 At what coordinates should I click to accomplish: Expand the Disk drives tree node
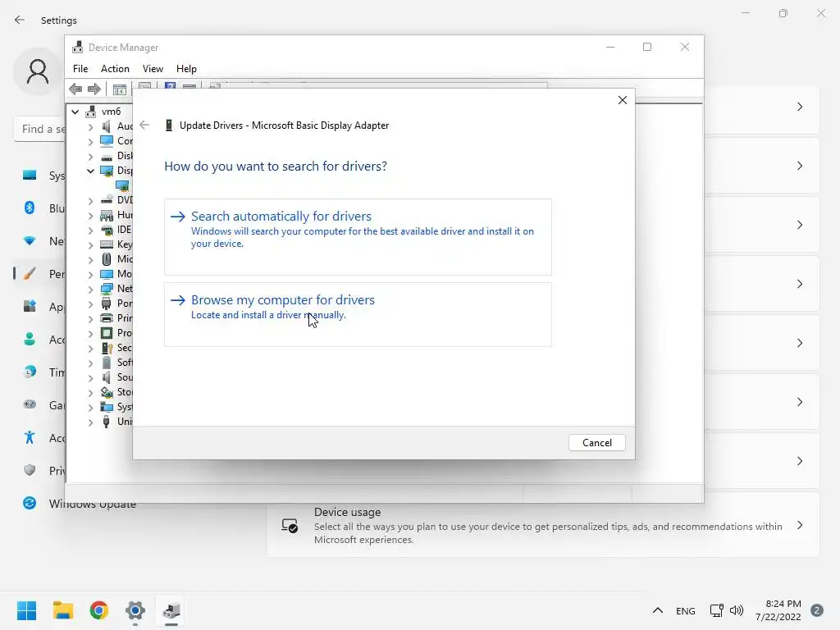tap(90, 157)
